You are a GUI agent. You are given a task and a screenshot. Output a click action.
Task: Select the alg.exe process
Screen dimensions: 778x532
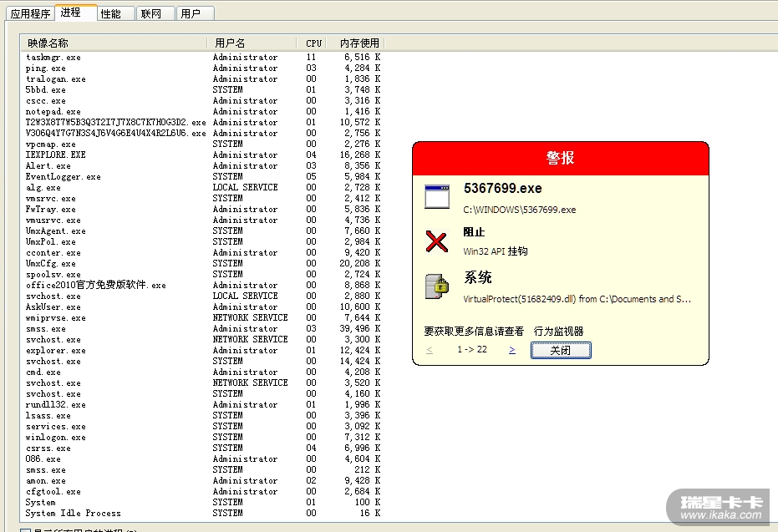click(202, 187)
